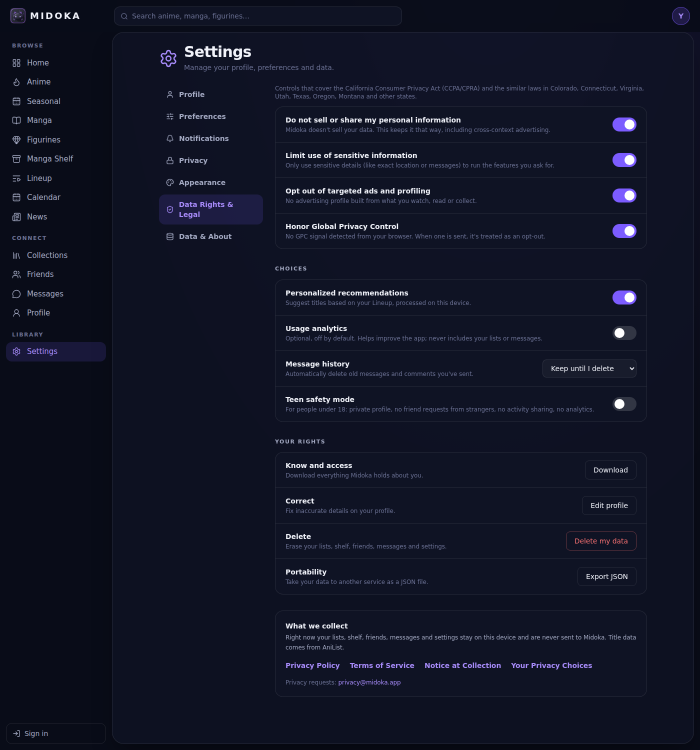Toggle Limit use of sensitive information
Image resolution: width=700 pixels, height=750 pixels.
click(x=624, y=160)
